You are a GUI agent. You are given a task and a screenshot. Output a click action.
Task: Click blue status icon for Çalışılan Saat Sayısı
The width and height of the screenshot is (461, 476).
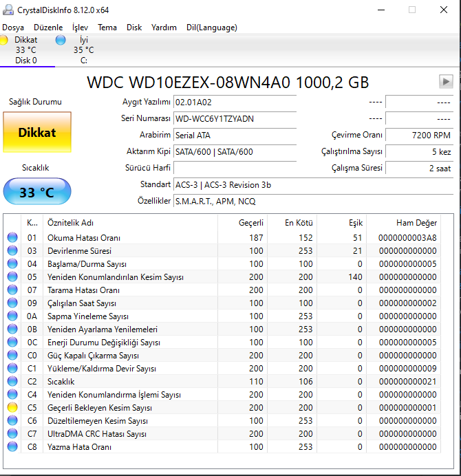tap(12, 303)
